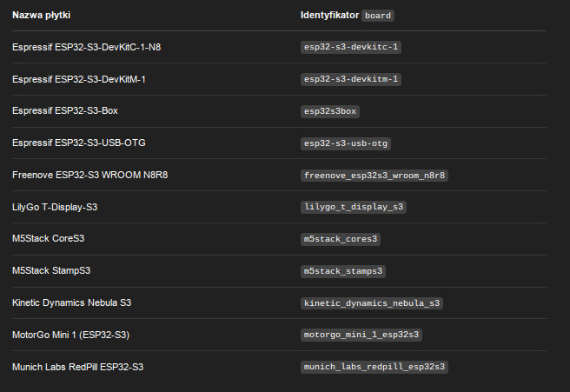Click the board code tag in the header
Image resolution: width=570 pixels, height=392 pixels.
(378, 16)
